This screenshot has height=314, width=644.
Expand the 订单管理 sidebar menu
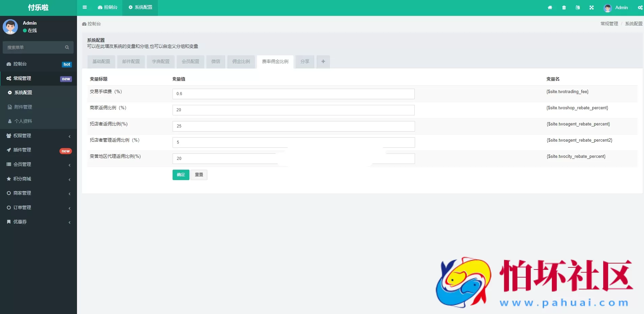[x=38, y=207]
